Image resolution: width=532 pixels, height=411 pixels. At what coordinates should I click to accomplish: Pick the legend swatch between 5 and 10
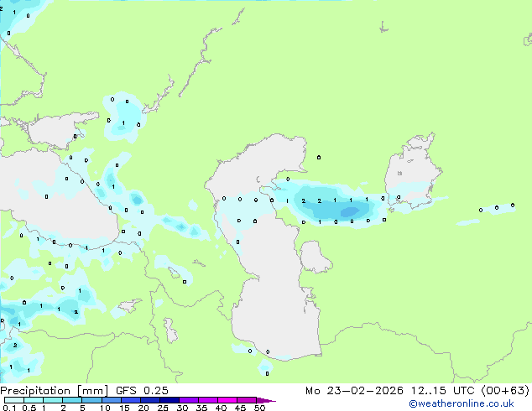tap(91, 400)
